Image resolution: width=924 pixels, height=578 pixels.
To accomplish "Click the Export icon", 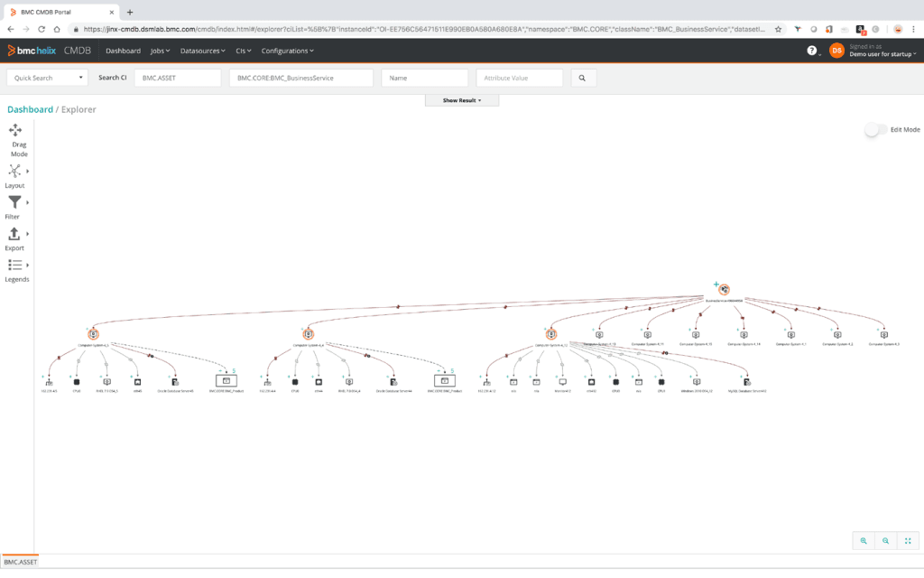I will coord(14,236).
